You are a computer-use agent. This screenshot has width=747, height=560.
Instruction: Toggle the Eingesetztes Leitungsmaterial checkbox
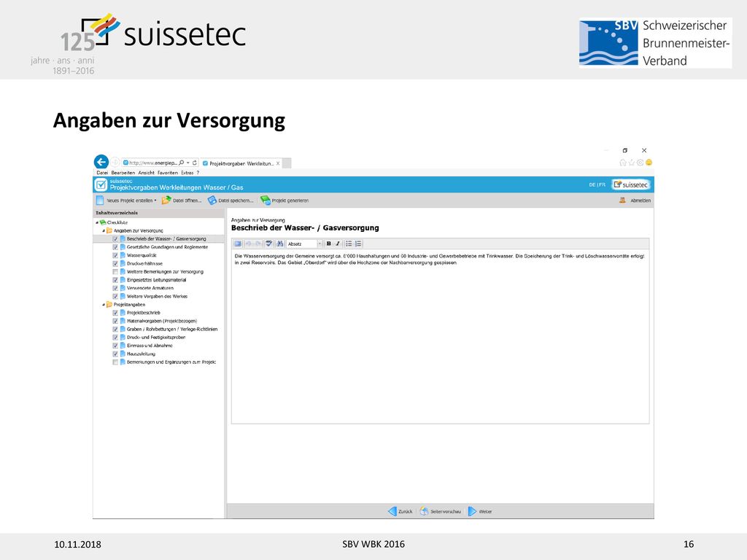[115, 280]
